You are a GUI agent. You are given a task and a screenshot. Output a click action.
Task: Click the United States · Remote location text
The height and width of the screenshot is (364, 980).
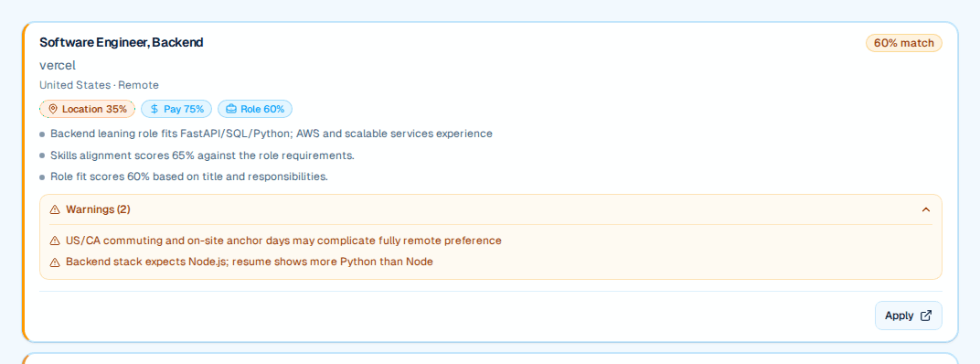click(x=100, y=85)
